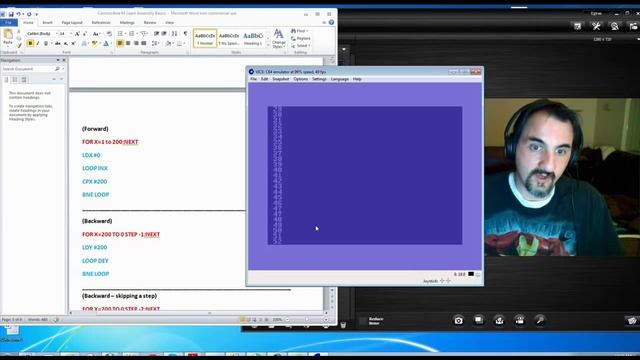Switch to the References ribbon tab
This screenshot has width=640, height=360.
[x=101, y=22]
